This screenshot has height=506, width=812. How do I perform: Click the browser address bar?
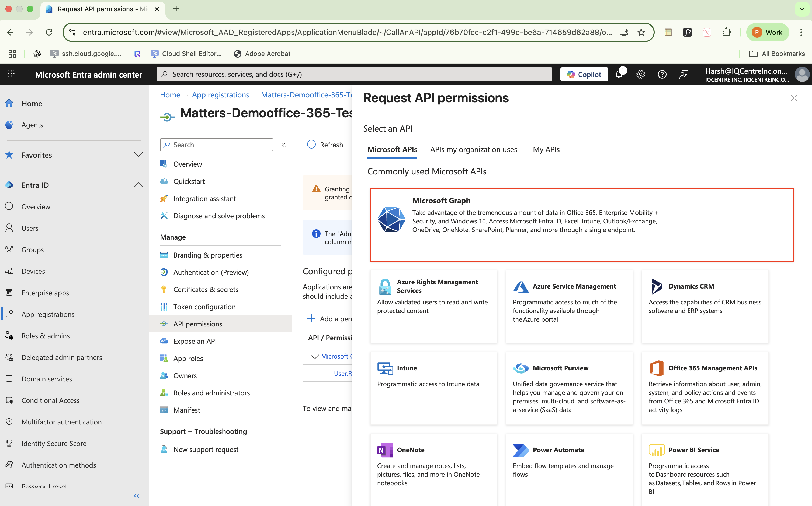click(347, 33)
